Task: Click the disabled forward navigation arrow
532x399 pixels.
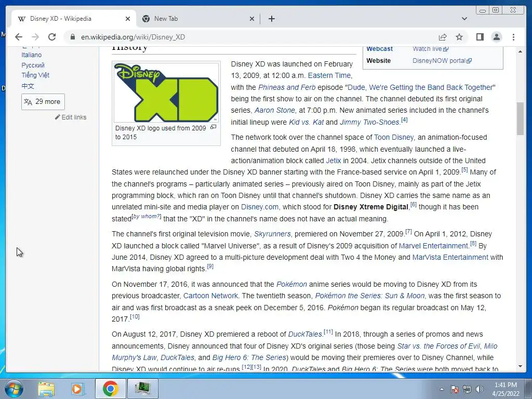Action: (35, 37)
